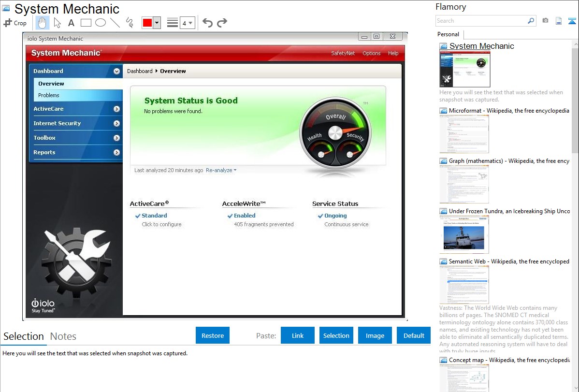Click the document page icon beside the camera

(x=559, y=21)
